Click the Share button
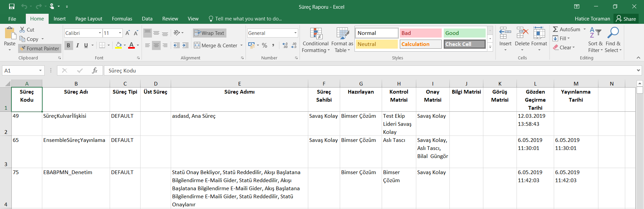This screenshot has height=209, width=644. click(x=626, y=19)
